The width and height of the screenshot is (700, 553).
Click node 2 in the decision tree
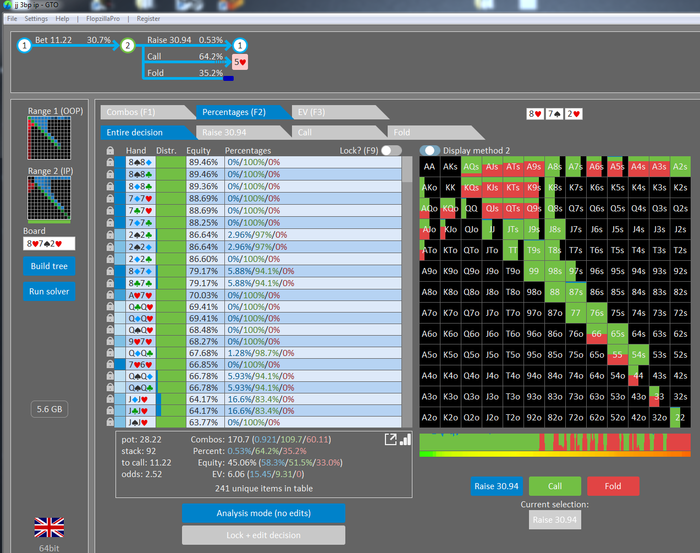(128, 45)
